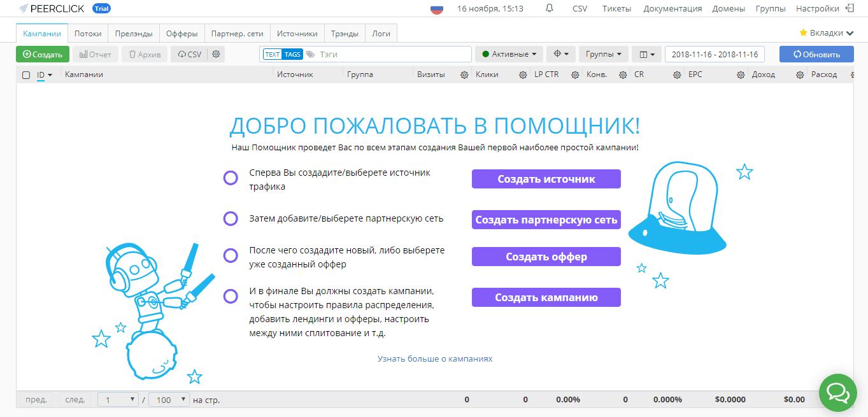Tick the select-all campaigns checkbox
This screenshot has width=868, height=417.
26,75
